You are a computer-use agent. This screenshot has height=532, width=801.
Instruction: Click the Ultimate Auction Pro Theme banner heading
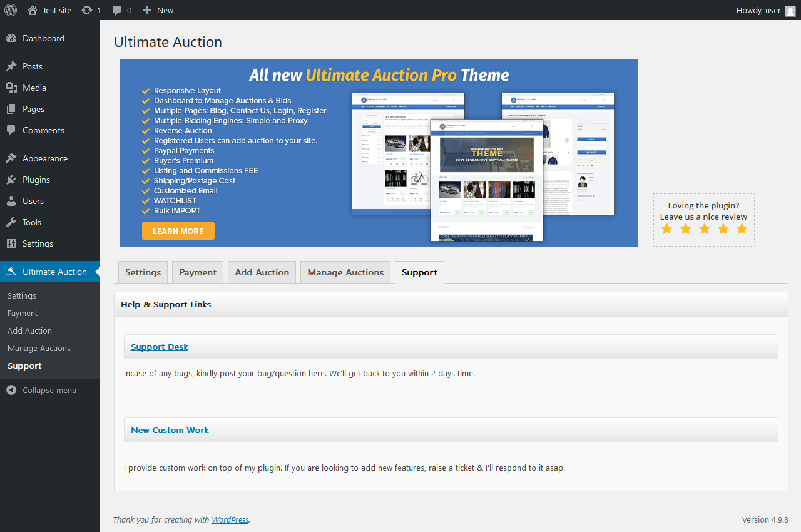379,75
